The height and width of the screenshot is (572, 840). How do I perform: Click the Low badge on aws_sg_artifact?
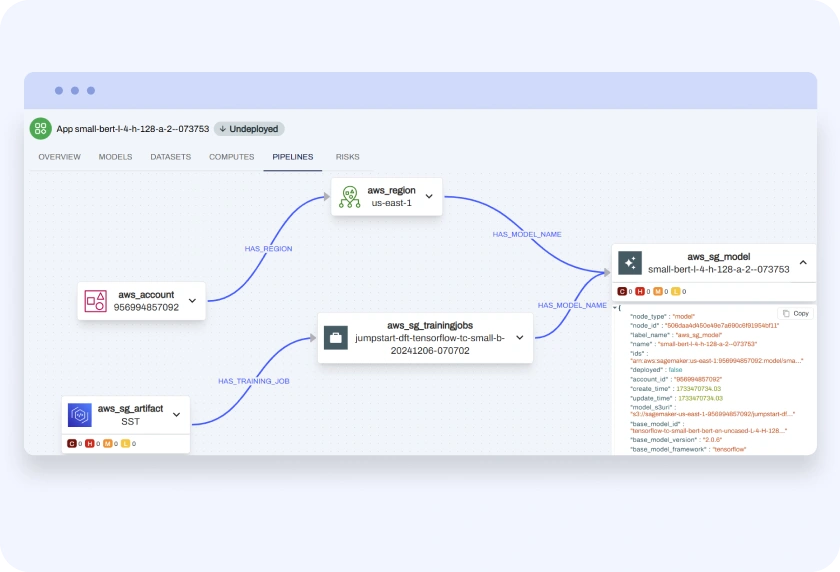tap(125, 443)
